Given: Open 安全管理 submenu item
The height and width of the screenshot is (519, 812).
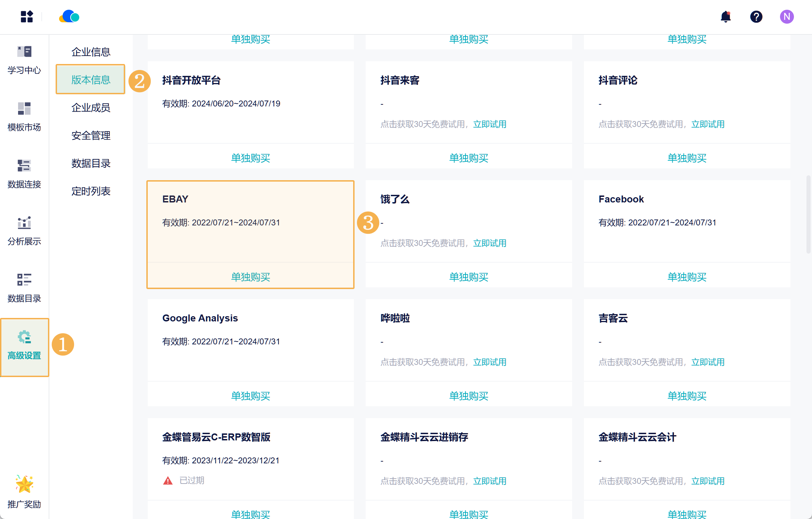Looking at the screenshot, I should pos(91,136).
